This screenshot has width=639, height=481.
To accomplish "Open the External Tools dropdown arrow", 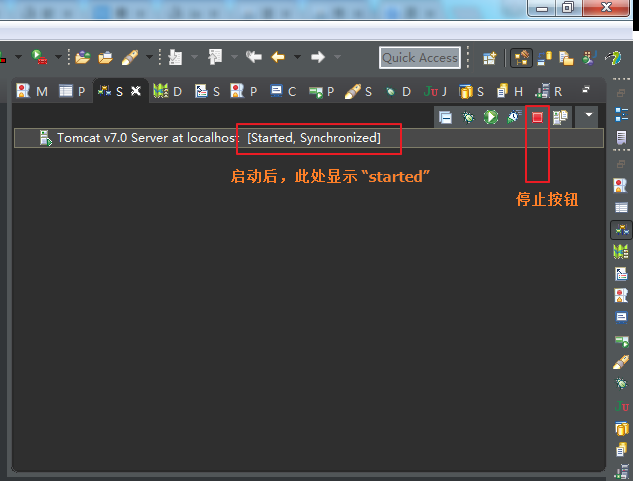I will [58, 57].
